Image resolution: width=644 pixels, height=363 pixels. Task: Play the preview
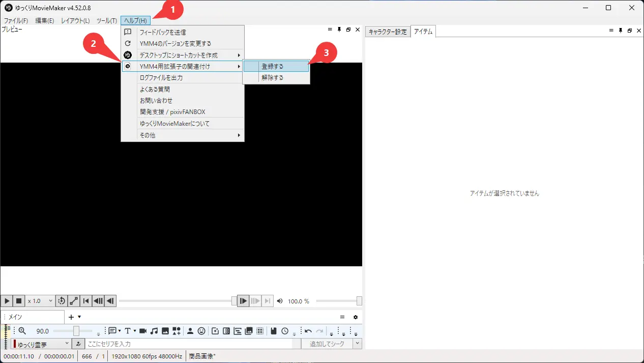pos(7,301)
